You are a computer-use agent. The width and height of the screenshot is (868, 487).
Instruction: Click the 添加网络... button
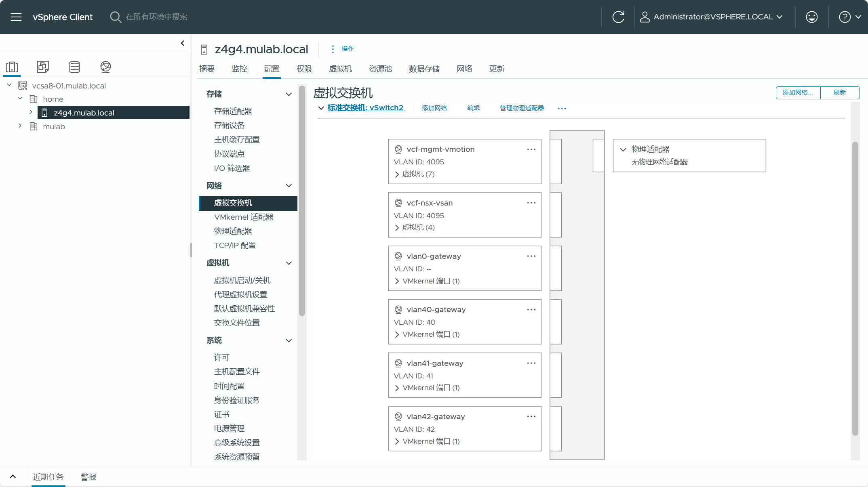point(798,92)
